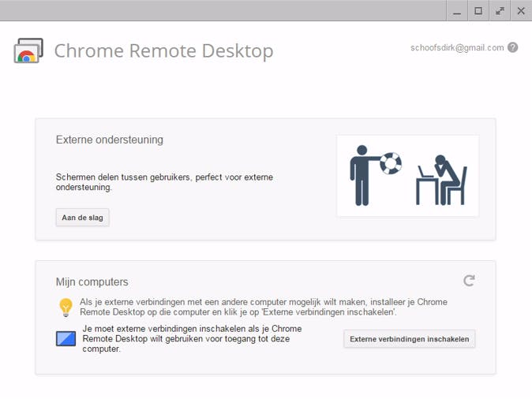The width and height of the screenshot is (532, 399).
Task: Click the Externe ondersteuning heading
Action: (110, 140)
